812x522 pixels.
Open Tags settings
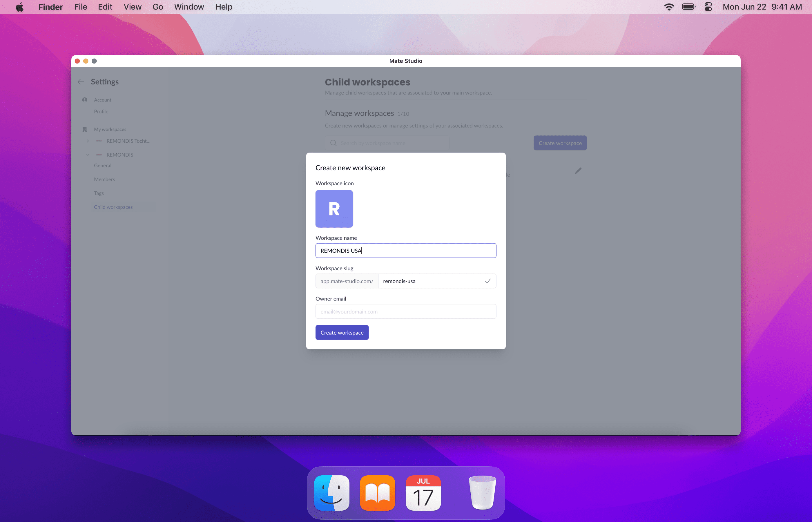pyautogui.click(x=99, y=193)
